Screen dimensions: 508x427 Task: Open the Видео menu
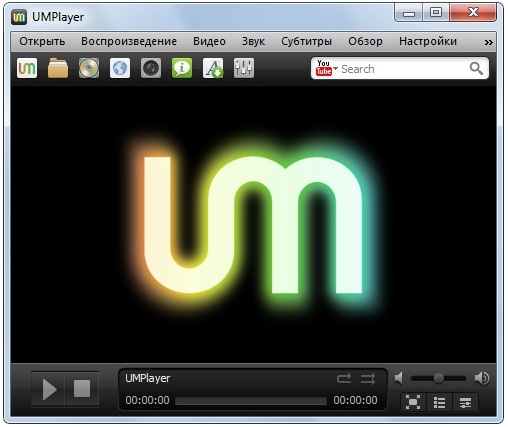[209, 41]
